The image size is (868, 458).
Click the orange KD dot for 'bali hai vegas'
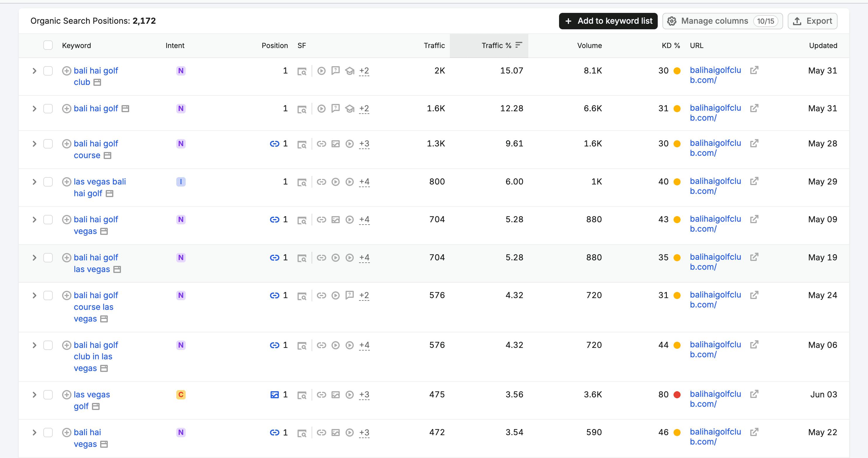click(677, 433)
